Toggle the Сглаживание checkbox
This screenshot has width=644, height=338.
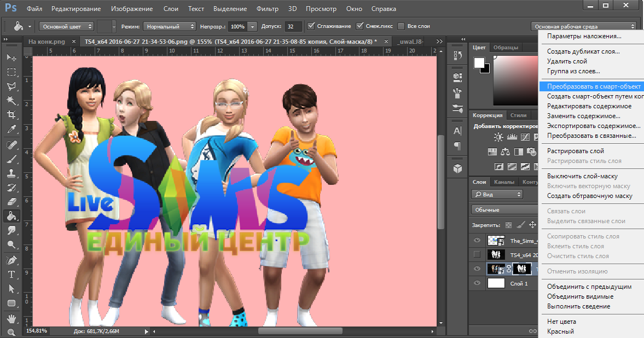point(311,26)
